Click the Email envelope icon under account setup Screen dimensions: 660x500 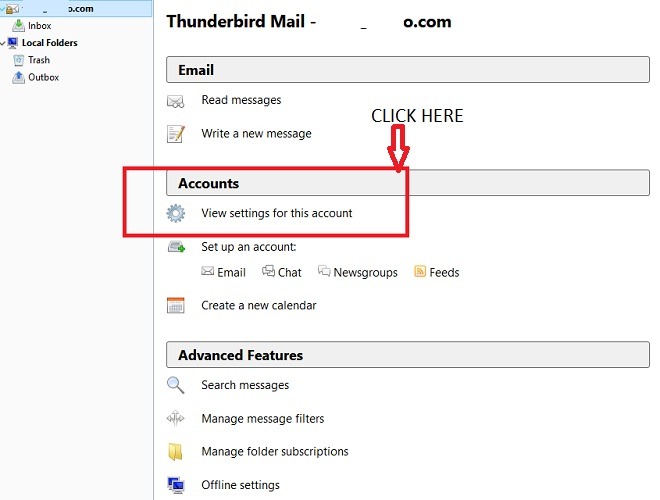[x=208, y=271]
